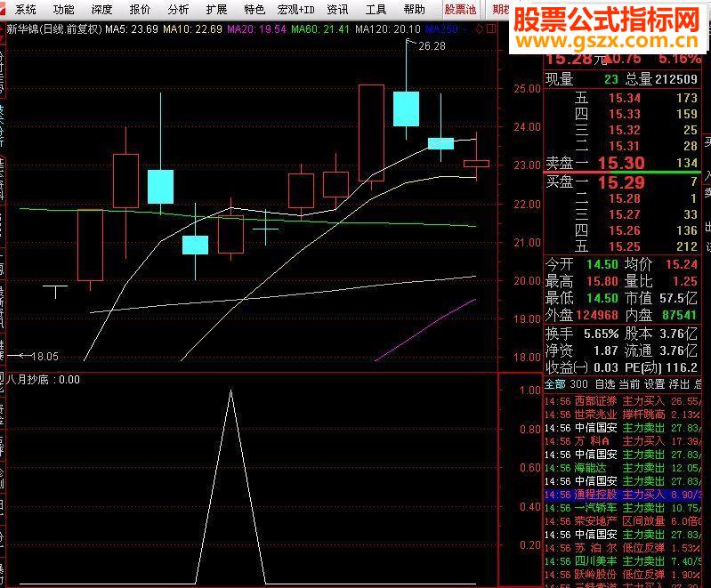
Task: Select the 西部证券 主力买入 alert row
Action: click(623, 401)
